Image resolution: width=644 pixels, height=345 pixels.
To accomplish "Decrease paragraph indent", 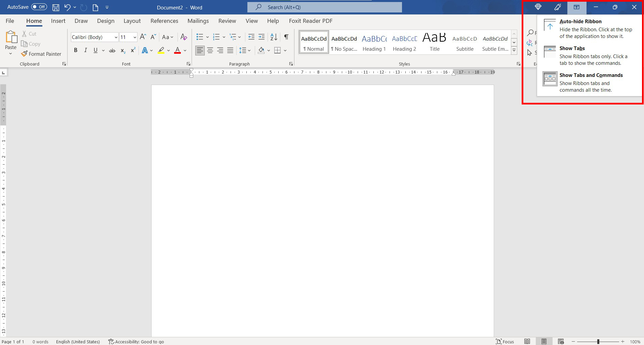I will 251,37.
